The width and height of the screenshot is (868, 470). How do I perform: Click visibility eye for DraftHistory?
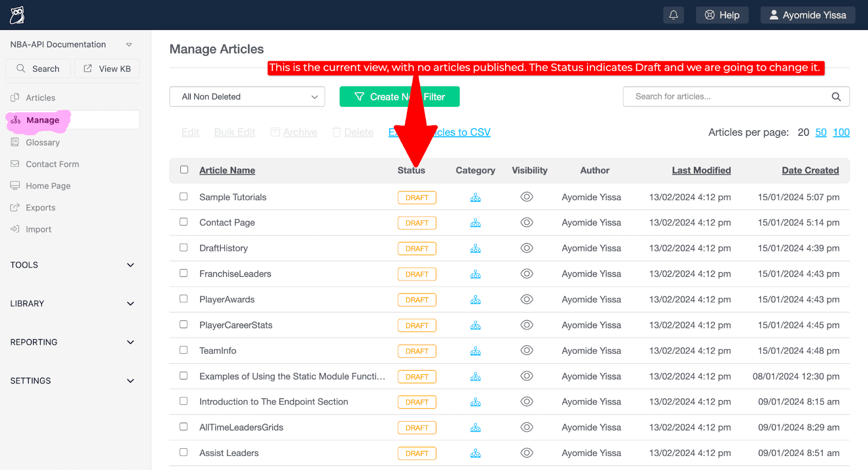[527, 248]
